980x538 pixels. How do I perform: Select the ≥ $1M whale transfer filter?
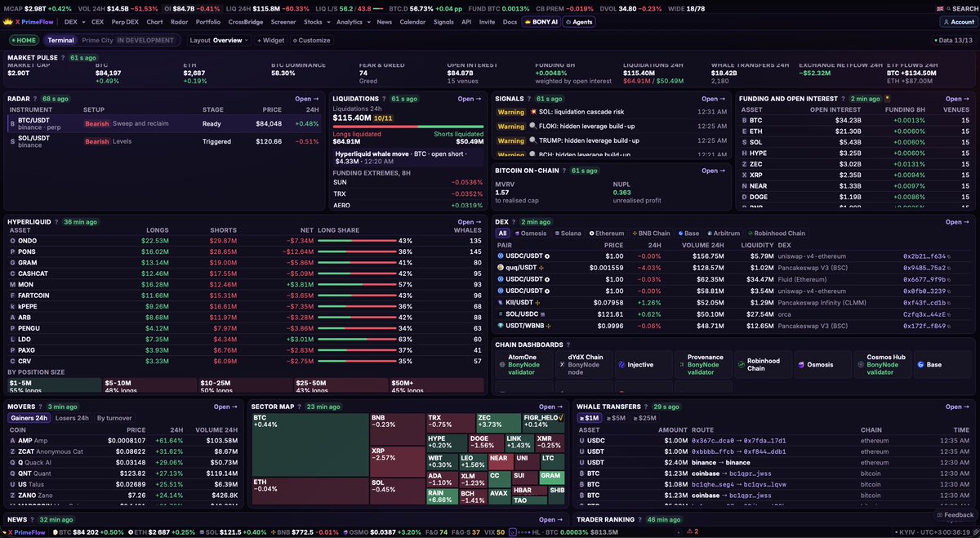(x=590, y=418)
